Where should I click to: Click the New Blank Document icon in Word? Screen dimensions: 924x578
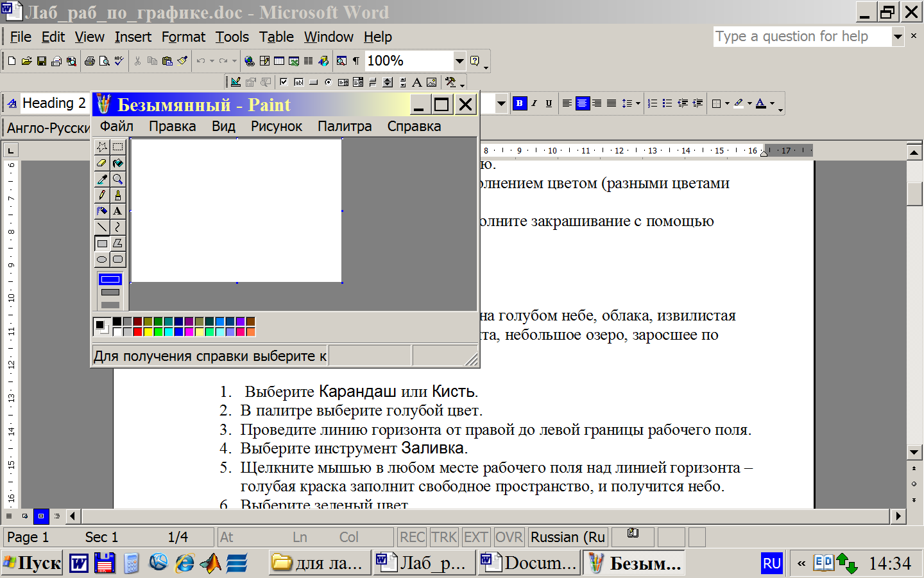(x=12, y=61)
